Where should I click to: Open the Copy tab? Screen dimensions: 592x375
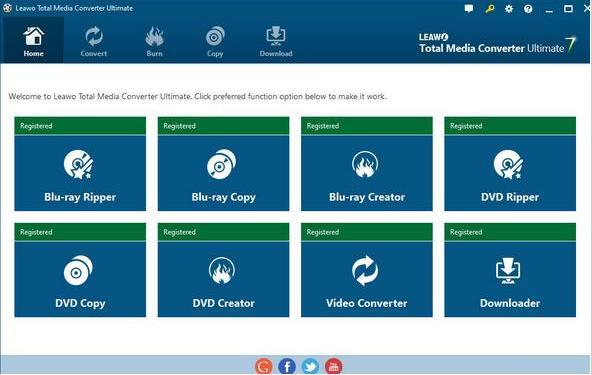[x=215, y=42]
